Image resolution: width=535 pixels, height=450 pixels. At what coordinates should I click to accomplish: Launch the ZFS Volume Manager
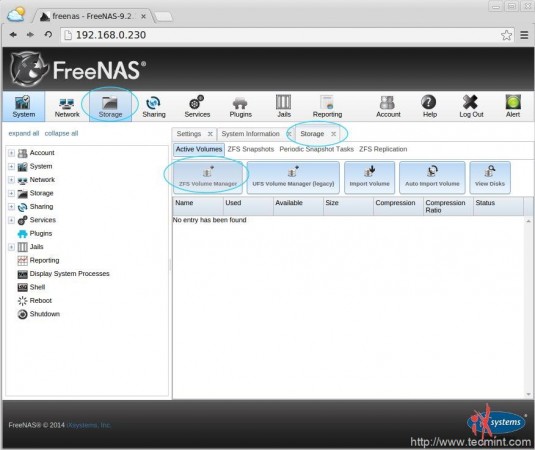coord(208,177)
